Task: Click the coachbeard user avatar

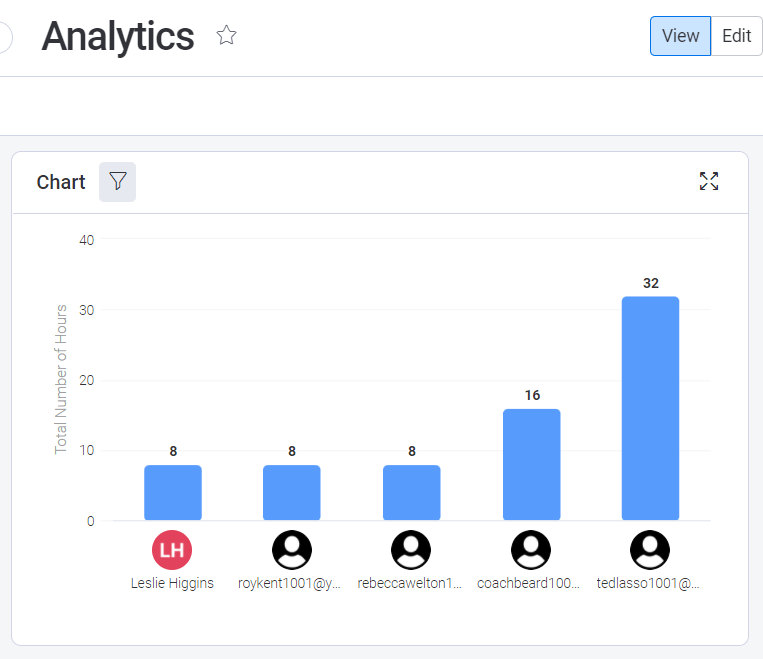Action: coord(531,549)
